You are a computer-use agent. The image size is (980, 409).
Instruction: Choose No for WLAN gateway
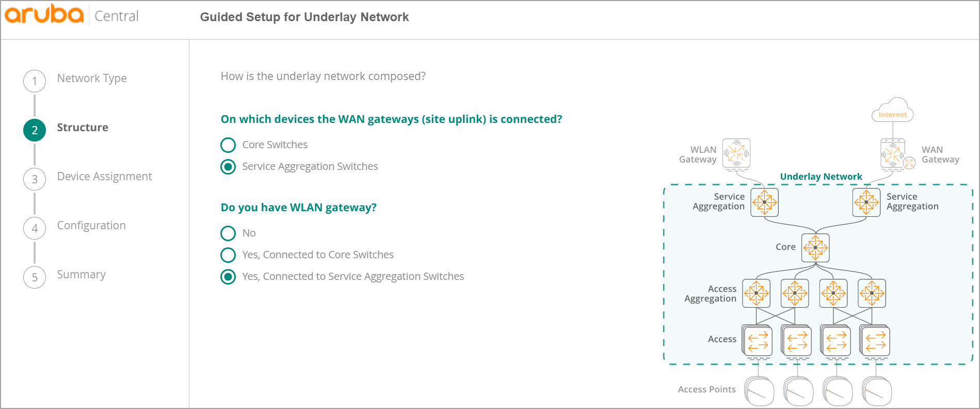click(x=228, y=233)
